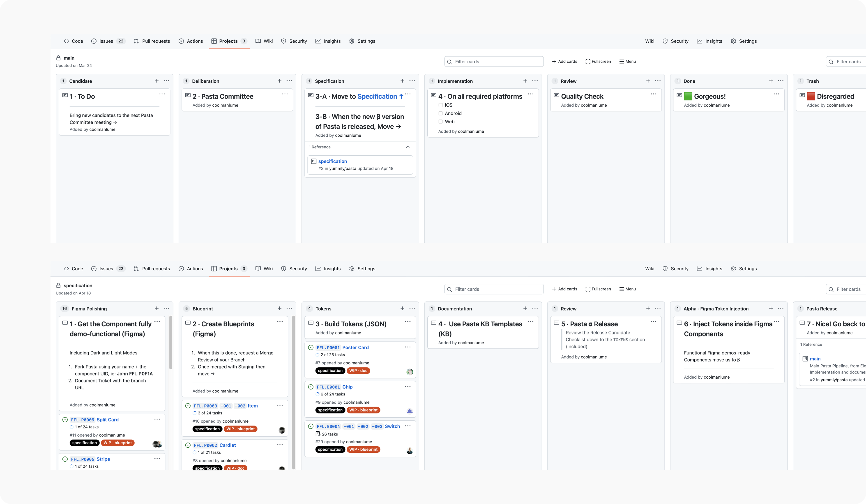
Task: Open Review column menu in main project
Action: [x=658, y=81]
